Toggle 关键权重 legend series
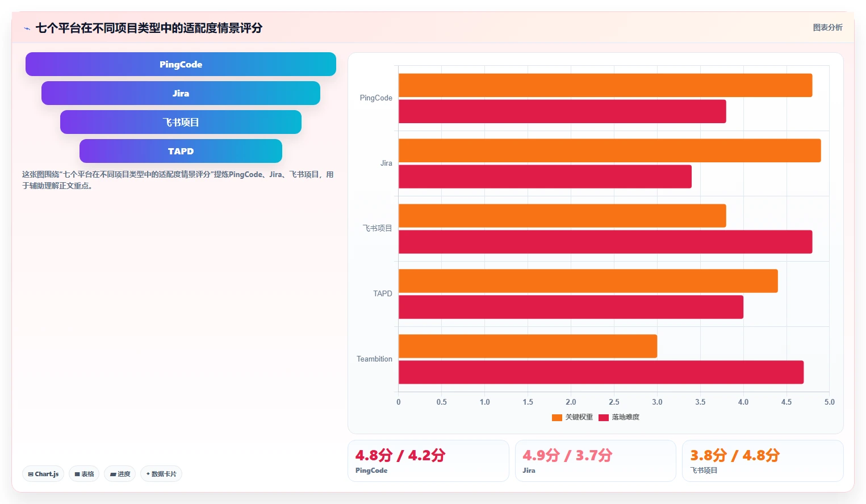Screen dimensions: 866x504 pos(572,417)
